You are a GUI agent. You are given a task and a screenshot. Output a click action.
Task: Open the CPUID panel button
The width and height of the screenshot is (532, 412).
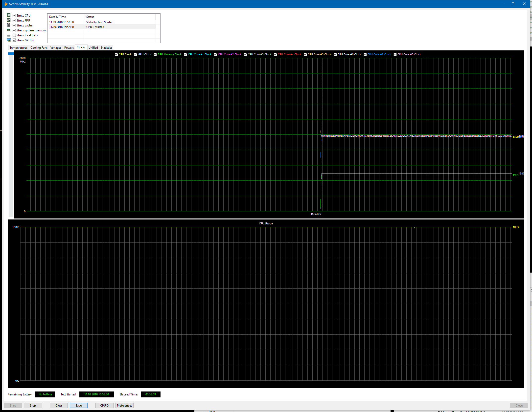click(104, 405)
